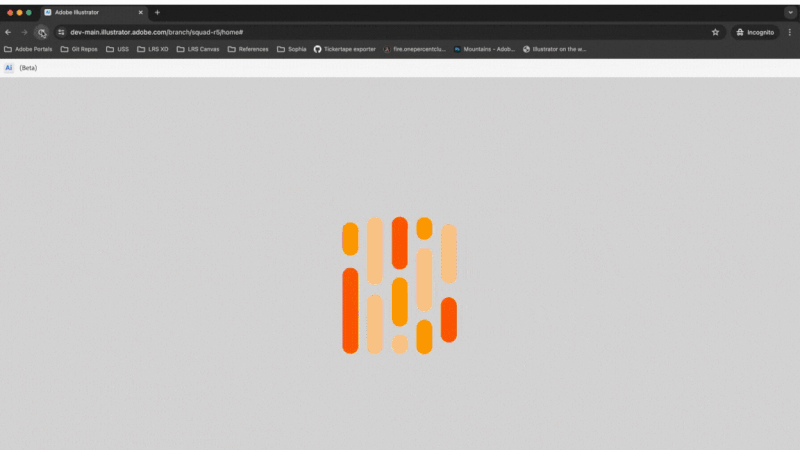
Task: Open Adobe Portals bookmark folder
Action: point(28,49)
